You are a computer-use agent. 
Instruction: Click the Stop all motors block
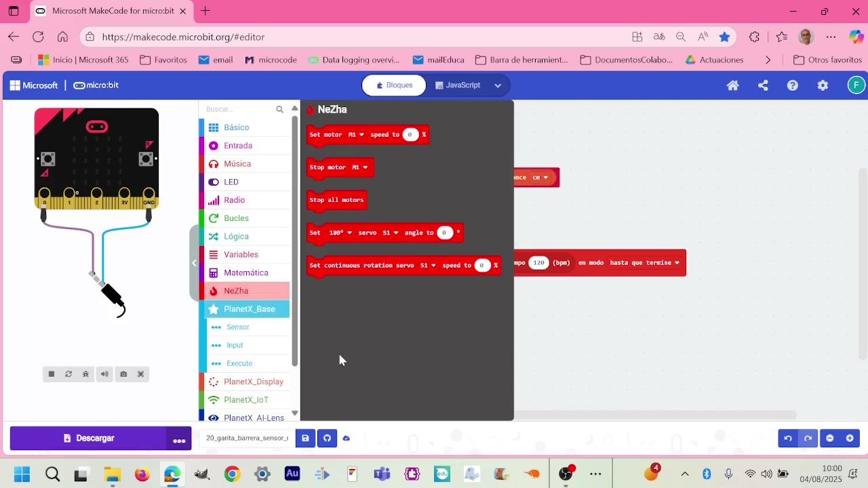tap(337, 200)
